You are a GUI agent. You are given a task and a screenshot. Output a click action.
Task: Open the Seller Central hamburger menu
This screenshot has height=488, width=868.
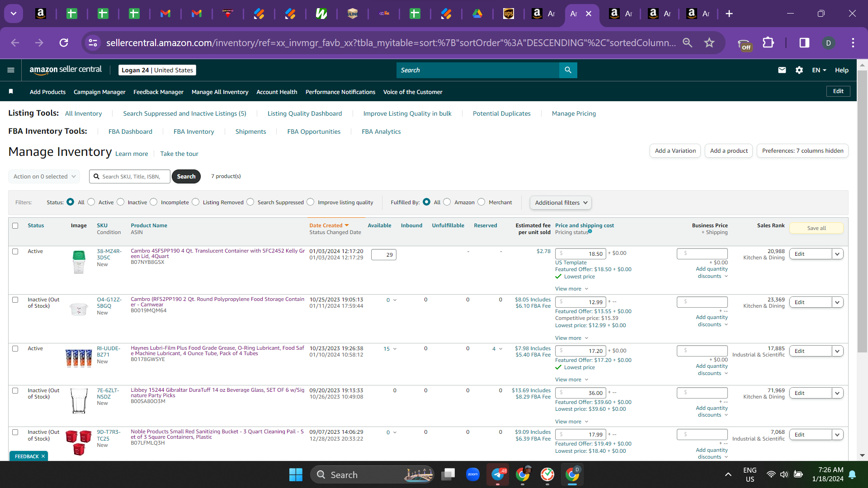[x=11, y=70]
